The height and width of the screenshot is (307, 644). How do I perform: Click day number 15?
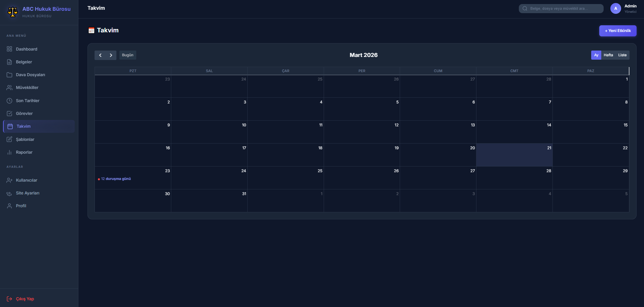click(x=625, y=125)
